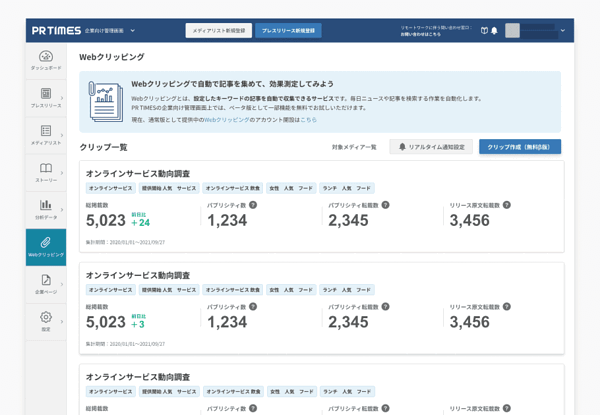600x415 pixels.
Task: Open the 対象メディア一覧 link
Action: (354, 147)
